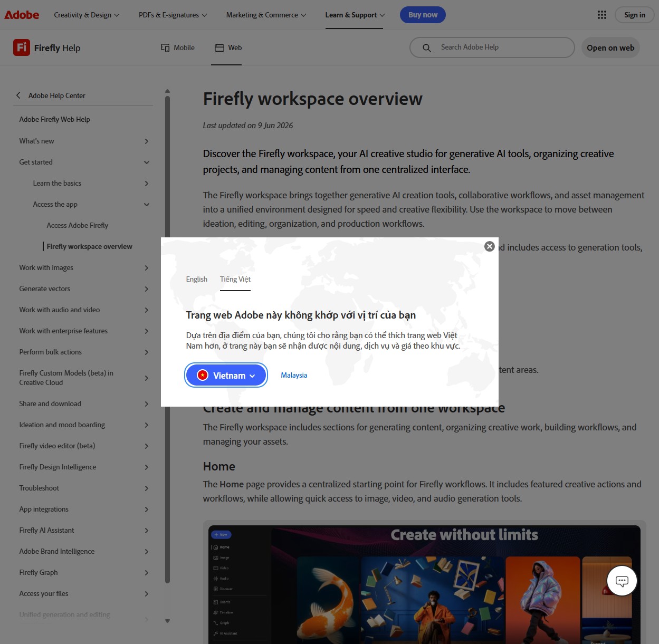This screenshot has width=659, height=644.
Task: Click the Firefly Fi logo icon
Action: tap(22, 47)
